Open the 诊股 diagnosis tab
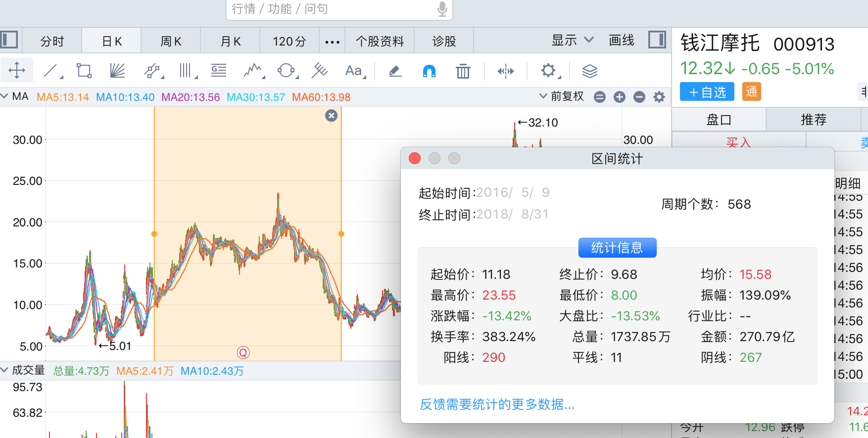The image size is (868, 438). (444, 42)
